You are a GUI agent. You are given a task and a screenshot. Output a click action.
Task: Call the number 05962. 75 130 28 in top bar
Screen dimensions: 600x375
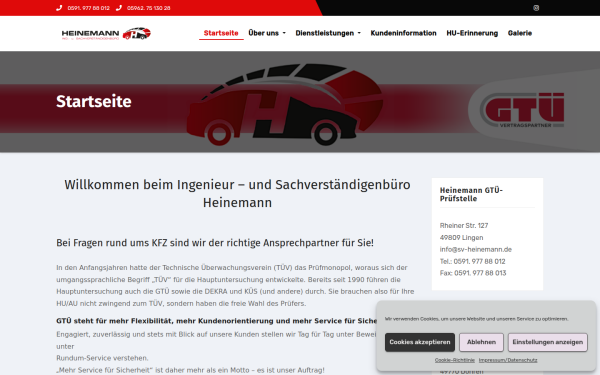(148, 8)
